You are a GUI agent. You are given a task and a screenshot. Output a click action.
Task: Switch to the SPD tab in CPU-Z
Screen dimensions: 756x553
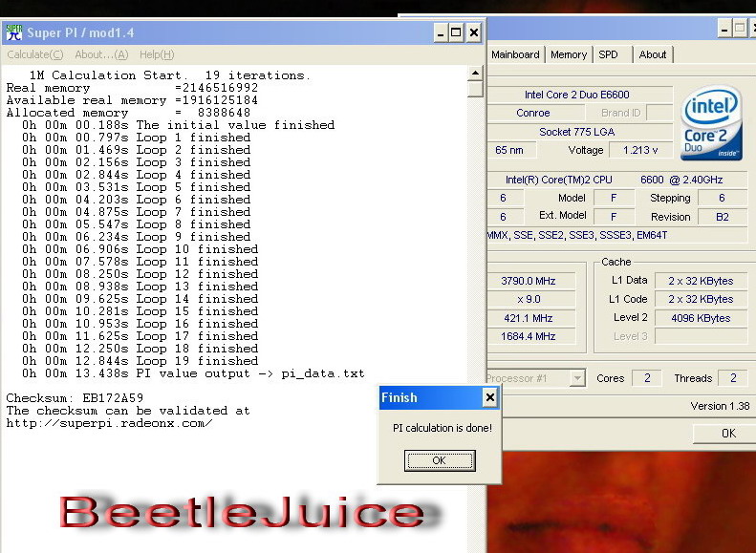[609, 54]
